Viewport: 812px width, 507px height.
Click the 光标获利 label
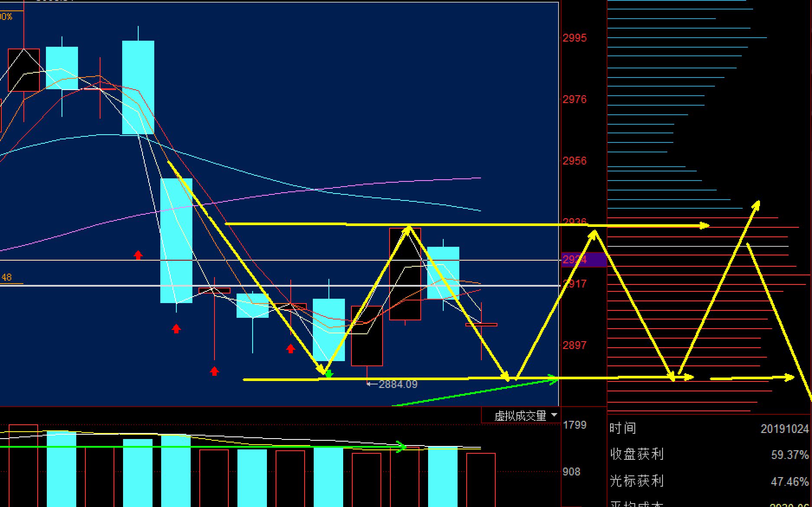pyautogui.click(x=637, y=481)
